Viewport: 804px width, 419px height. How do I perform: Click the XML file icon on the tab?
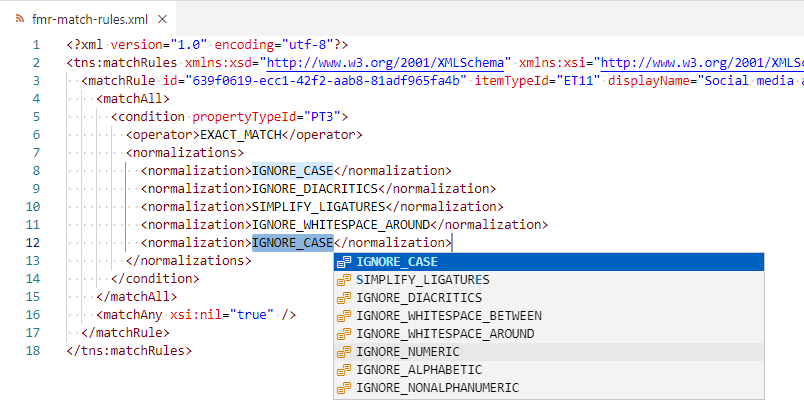pyautogui.click(x=20, y=19)
